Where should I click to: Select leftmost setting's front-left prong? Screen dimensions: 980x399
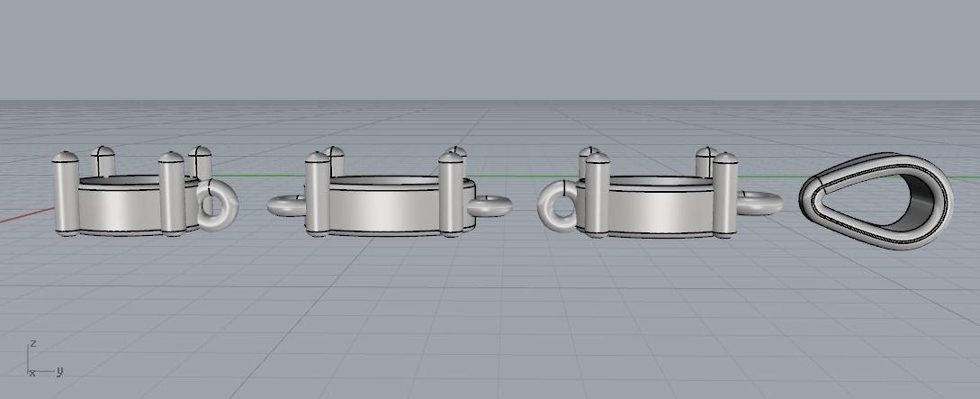pos(66,194)
